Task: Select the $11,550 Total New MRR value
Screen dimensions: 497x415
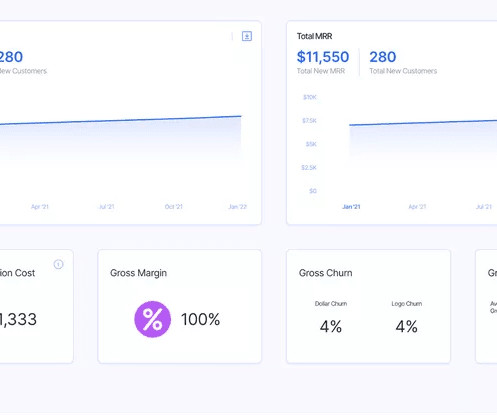Action: pos(323,57)
